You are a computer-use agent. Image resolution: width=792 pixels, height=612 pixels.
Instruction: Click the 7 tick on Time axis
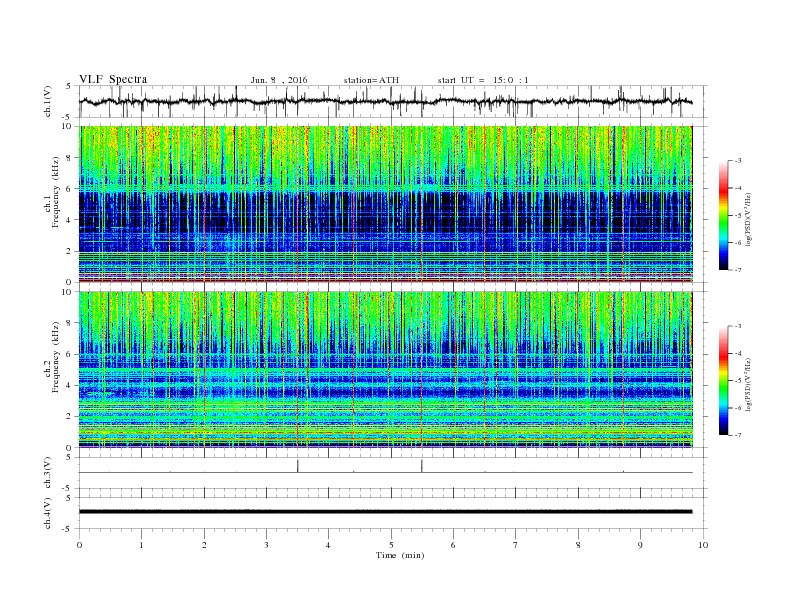coord(516,545)
